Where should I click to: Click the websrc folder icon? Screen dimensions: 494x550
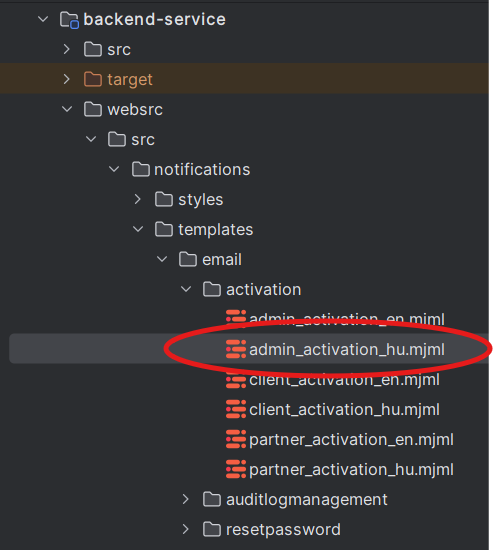tap(93, 109)
